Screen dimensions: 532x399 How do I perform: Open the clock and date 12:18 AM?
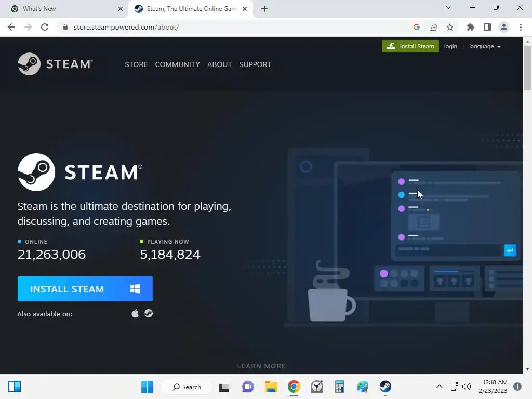coord(493,387)
